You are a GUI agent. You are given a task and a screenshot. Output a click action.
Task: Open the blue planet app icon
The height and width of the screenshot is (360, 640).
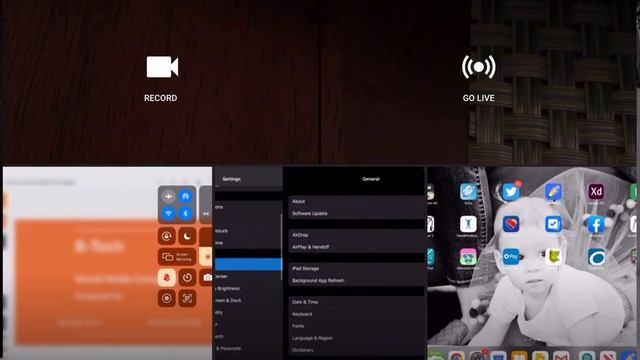click(468, 191)
